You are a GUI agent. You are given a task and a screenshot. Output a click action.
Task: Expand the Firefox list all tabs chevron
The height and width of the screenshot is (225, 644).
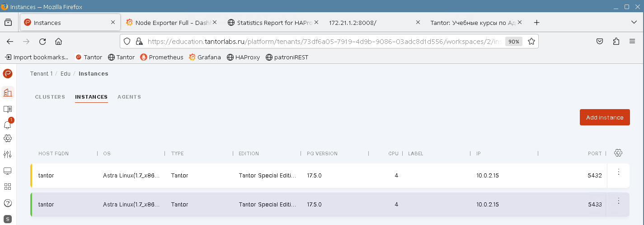(x=634, y=22)
